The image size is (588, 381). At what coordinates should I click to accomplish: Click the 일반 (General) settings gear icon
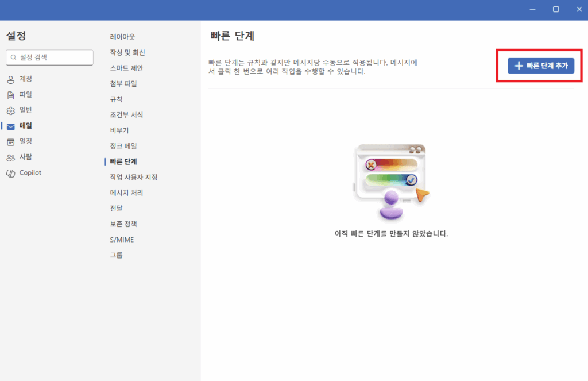click(10, 110)
